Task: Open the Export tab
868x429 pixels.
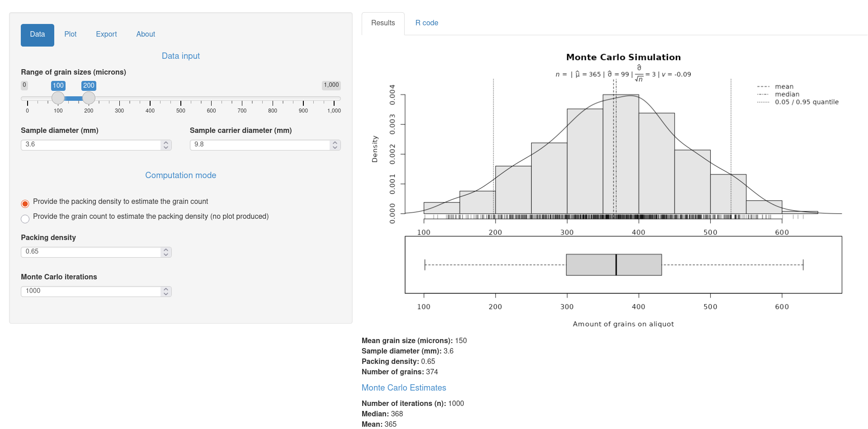Action: pos(106,34)
